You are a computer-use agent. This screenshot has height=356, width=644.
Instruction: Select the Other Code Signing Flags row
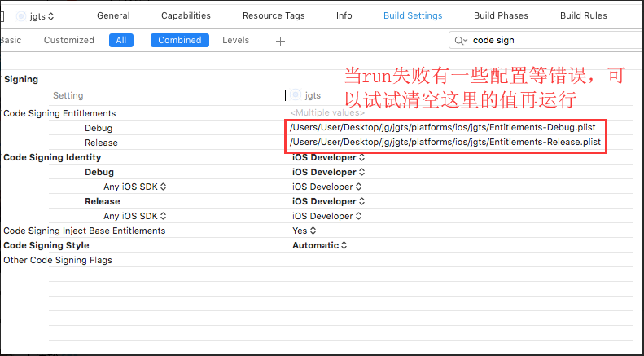[x=58, y=260]
